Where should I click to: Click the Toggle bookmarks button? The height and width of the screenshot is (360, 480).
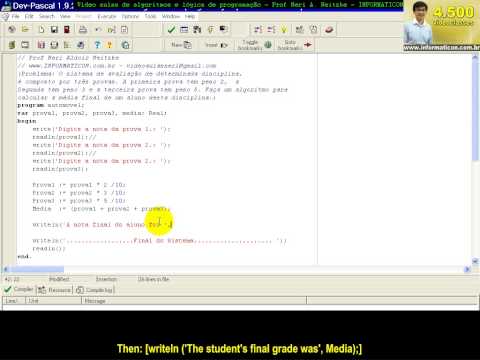pyautogui.click(x=254, y=45)
